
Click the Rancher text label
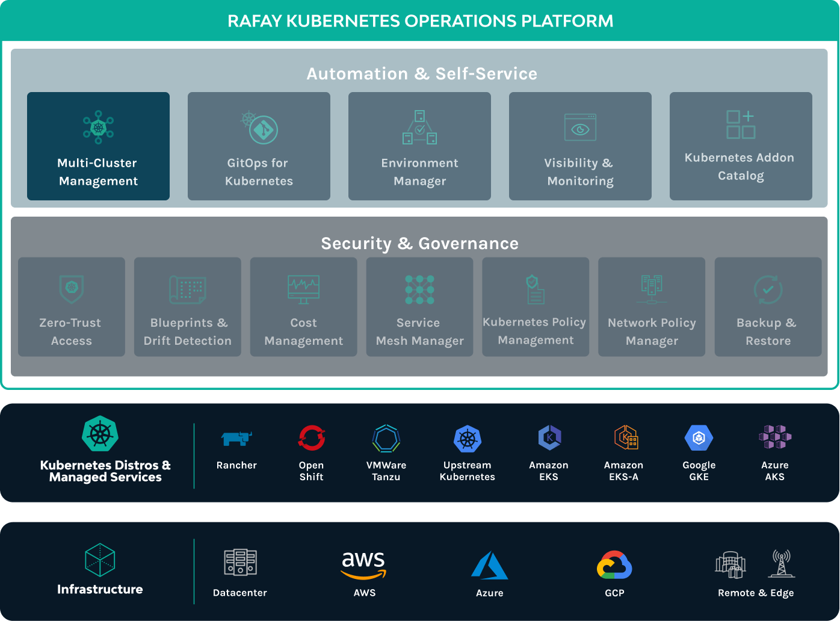[x=236, y=465]
